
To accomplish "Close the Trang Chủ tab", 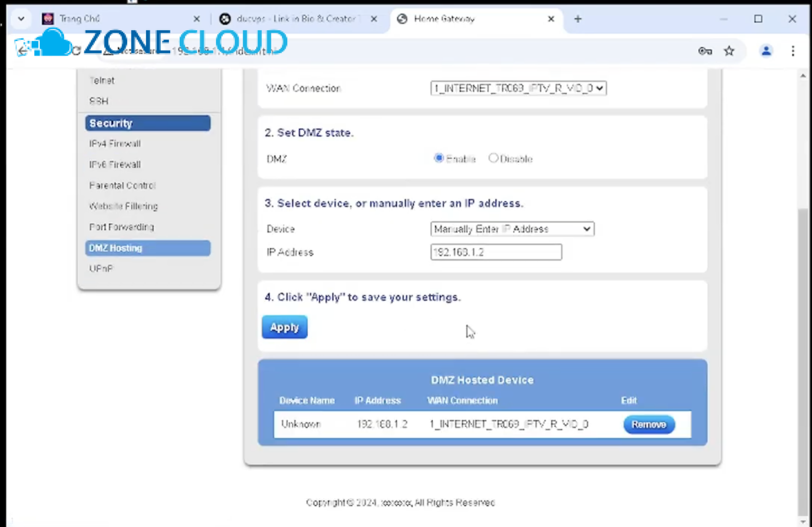I will pos(197,19).
